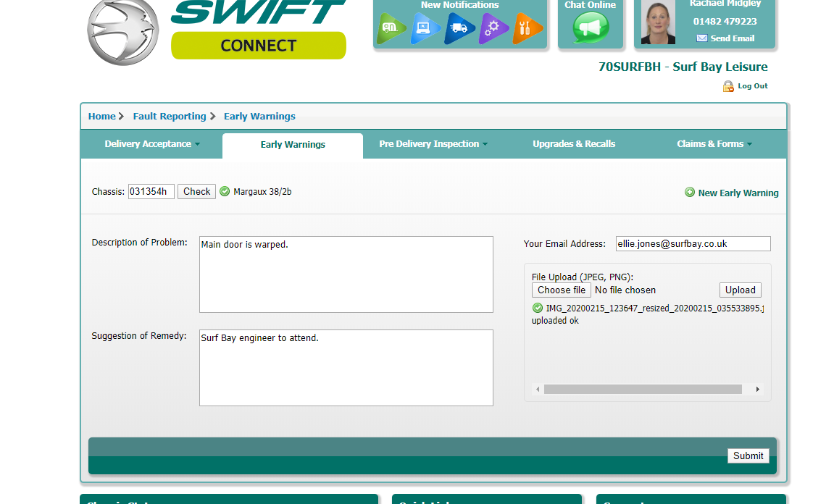Start a New Early Warning
Image resolution: width=834 pixels, height=504 pixels.
pos(738,193)
